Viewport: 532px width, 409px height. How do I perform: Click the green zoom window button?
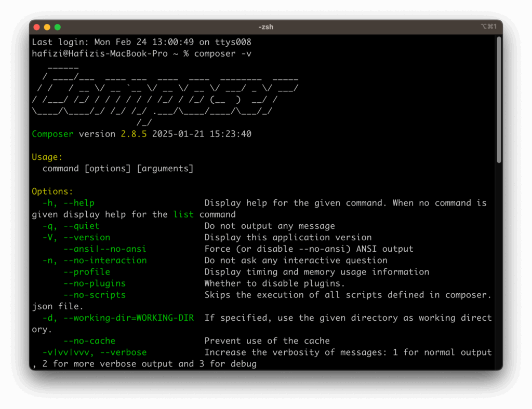click(58, 28)
